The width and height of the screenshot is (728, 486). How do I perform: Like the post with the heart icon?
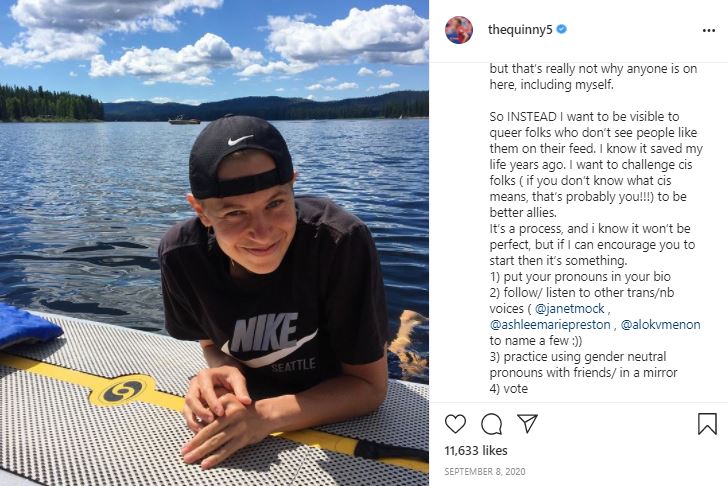click(x=455, y=424)
